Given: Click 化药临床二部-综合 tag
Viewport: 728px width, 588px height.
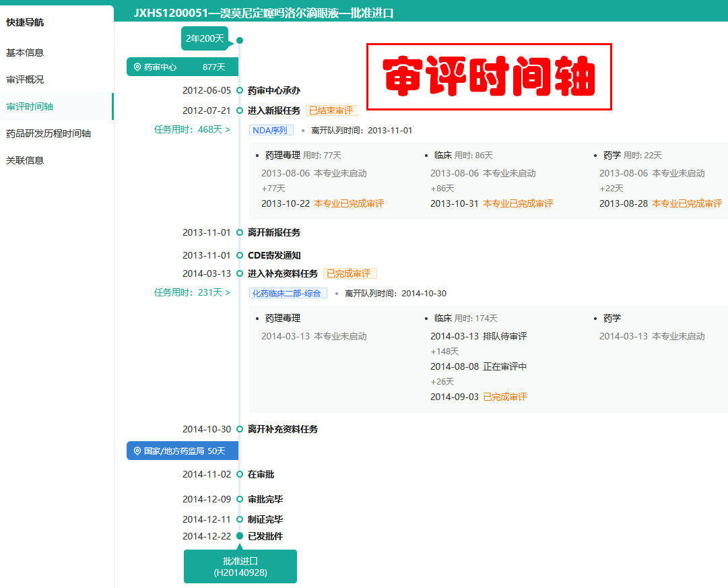Looking at the screenshot, I should [x=288, y=294].
